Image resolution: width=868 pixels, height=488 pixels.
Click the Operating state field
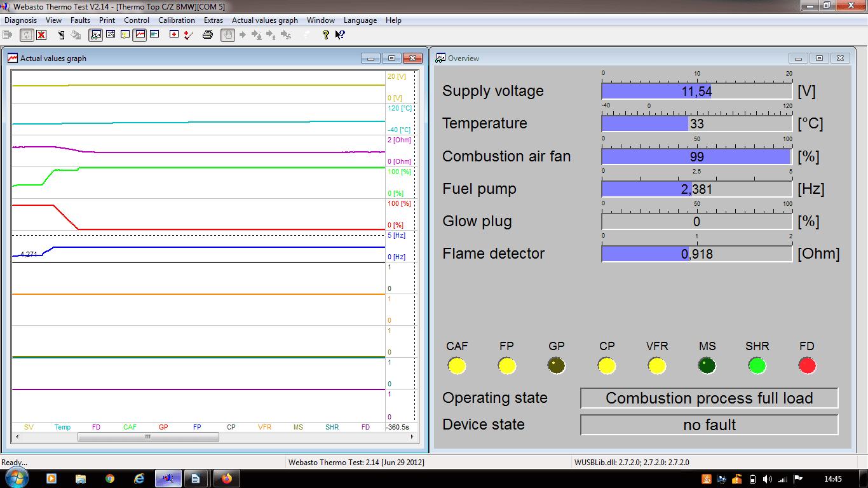(x=709, y=398)
